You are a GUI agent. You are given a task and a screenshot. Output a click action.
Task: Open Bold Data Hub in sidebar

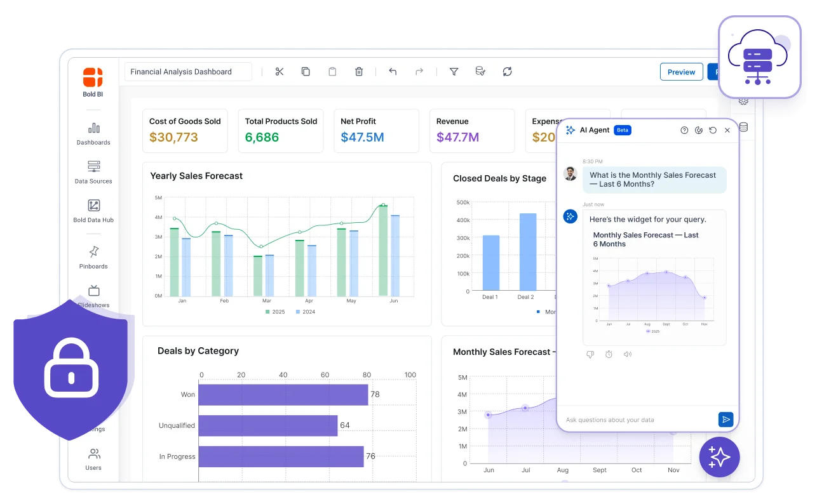click(x=93, y=211)
